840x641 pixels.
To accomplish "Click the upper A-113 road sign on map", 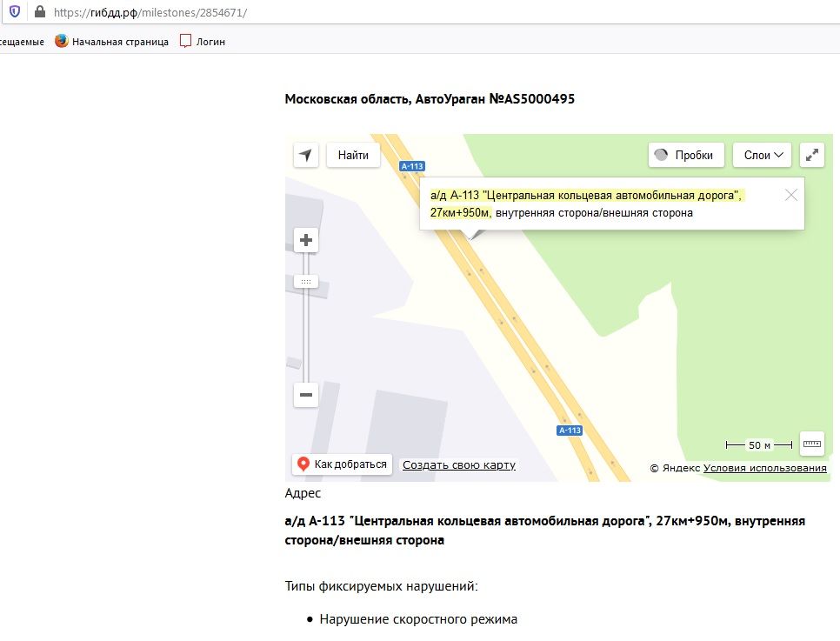I will 411,165.
